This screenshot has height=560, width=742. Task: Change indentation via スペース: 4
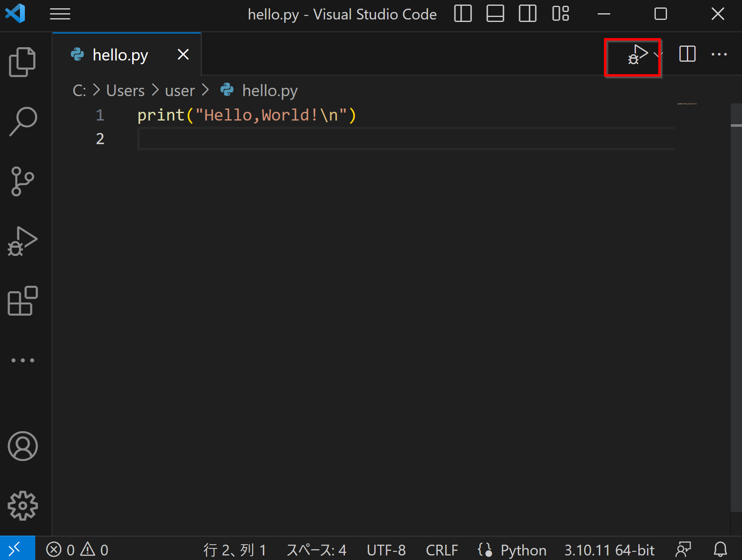(x=316, y=550)
